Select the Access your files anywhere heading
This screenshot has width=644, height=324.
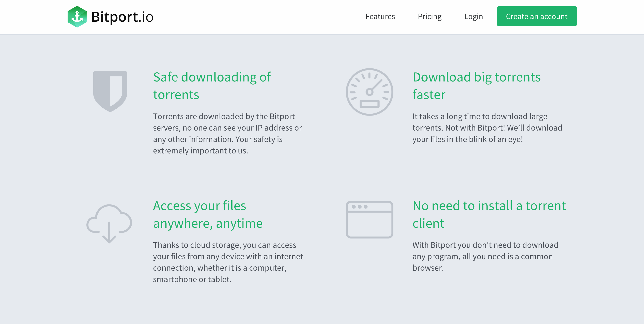tap(208, 214)
